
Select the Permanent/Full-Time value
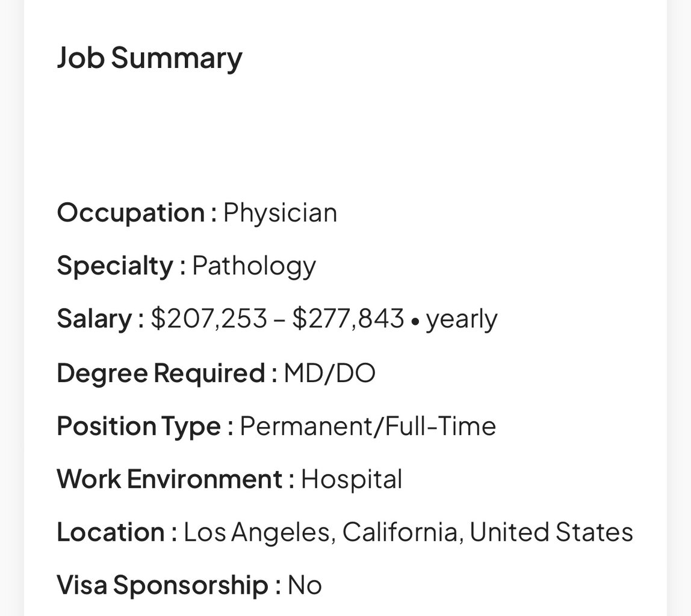(368, 426)
